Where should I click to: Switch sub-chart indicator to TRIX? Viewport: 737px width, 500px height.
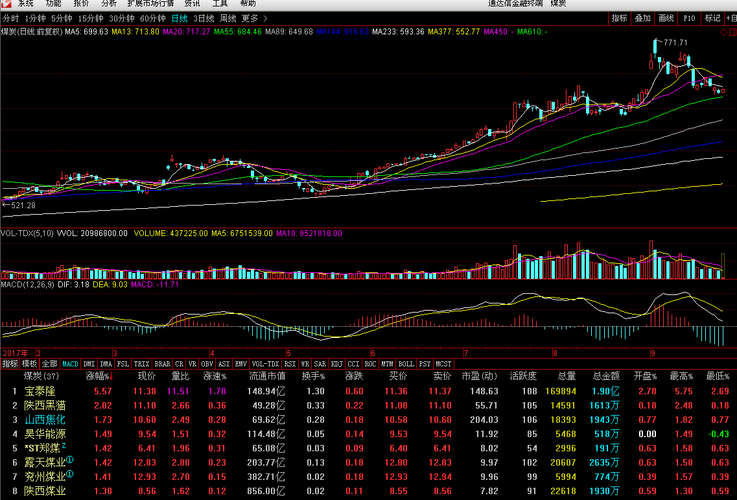tap(141, 364)
